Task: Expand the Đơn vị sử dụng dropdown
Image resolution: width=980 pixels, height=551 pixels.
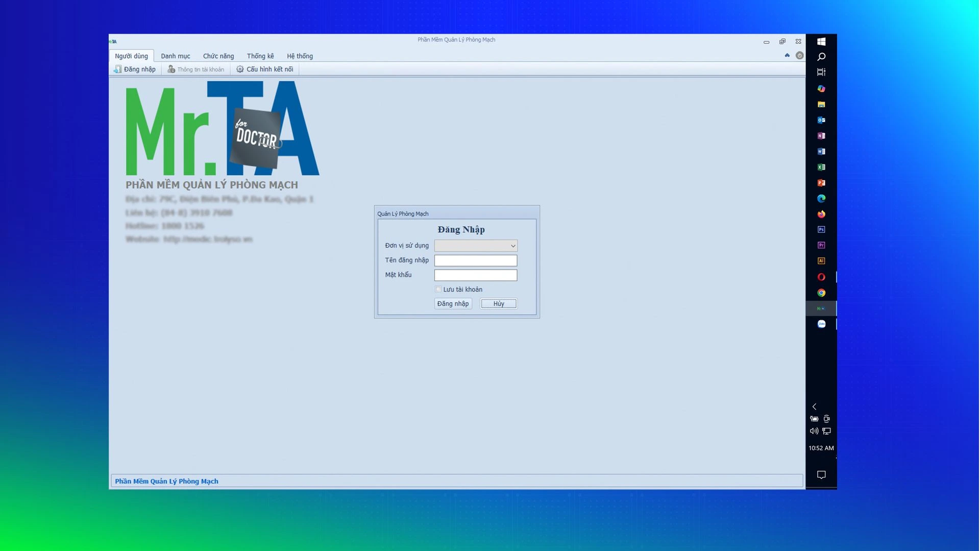Action: (x=512, y=246)
